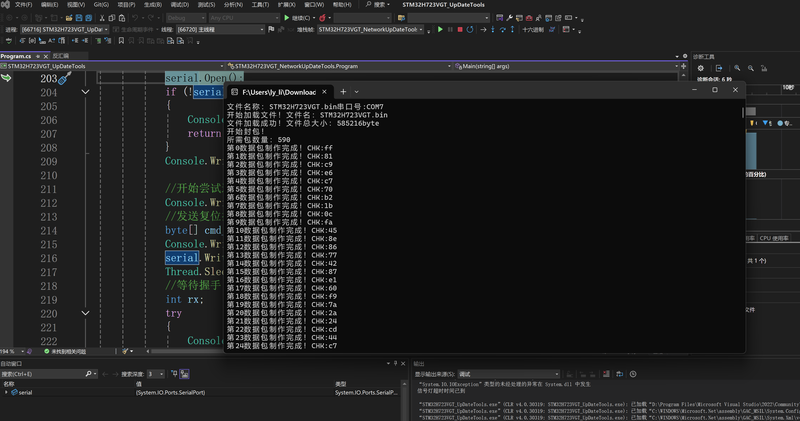Switch to the Program.cs editor tab
This screenshot has width=800, height=421.
coord(17,56)
